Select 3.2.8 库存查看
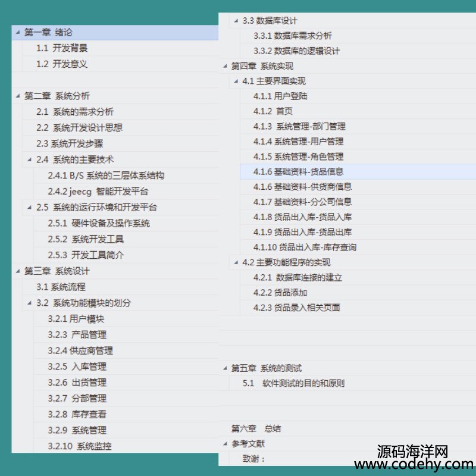476x476 pixels. click(77, 414)
